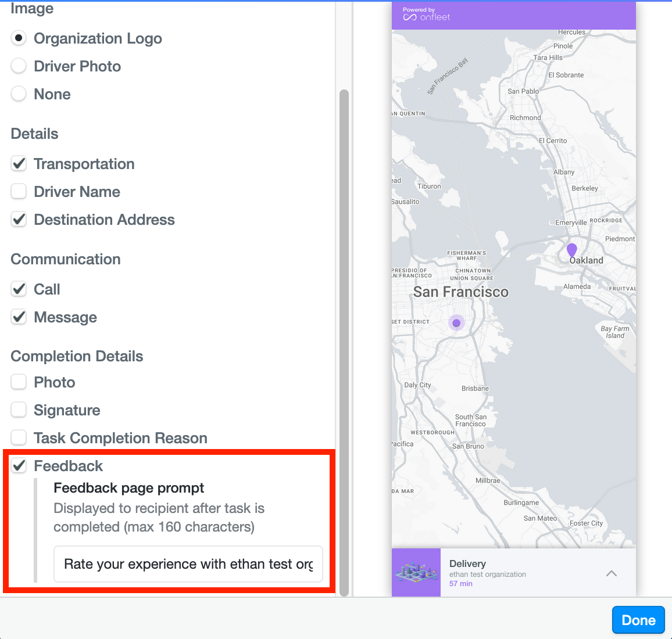Screen dimensions: 672x639
Task: Click the purple destination pin near Oakland
Action: (x=572, y=250)
